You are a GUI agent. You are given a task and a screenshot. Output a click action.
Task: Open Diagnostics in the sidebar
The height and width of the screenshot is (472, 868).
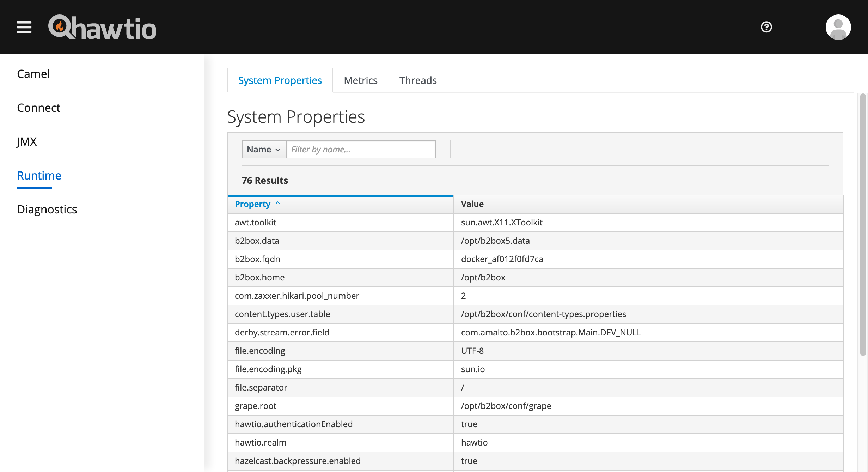[47, 209]
